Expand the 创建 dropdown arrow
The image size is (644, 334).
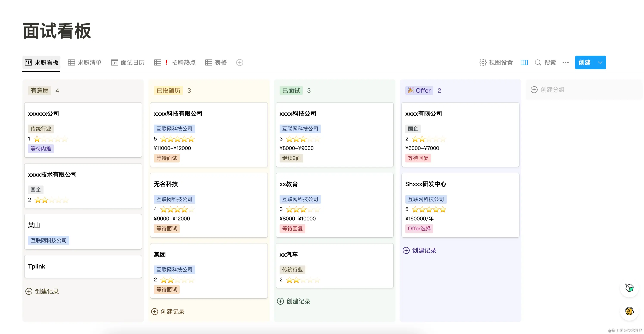point(600,62)
